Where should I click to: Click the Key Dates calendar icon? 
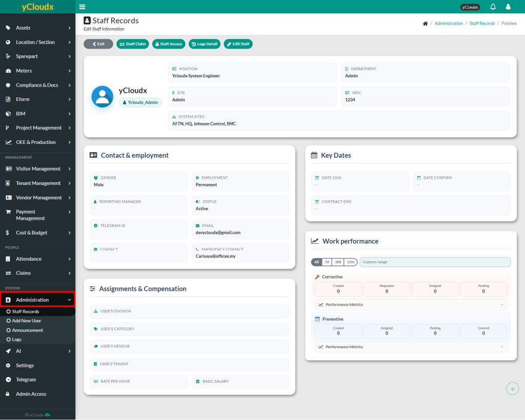(314, 155)
